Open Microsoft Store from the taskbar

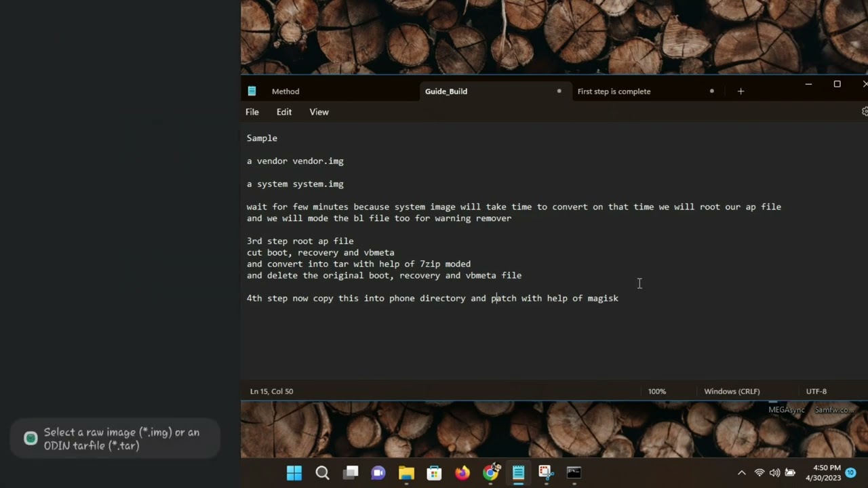tap(434, 473)
